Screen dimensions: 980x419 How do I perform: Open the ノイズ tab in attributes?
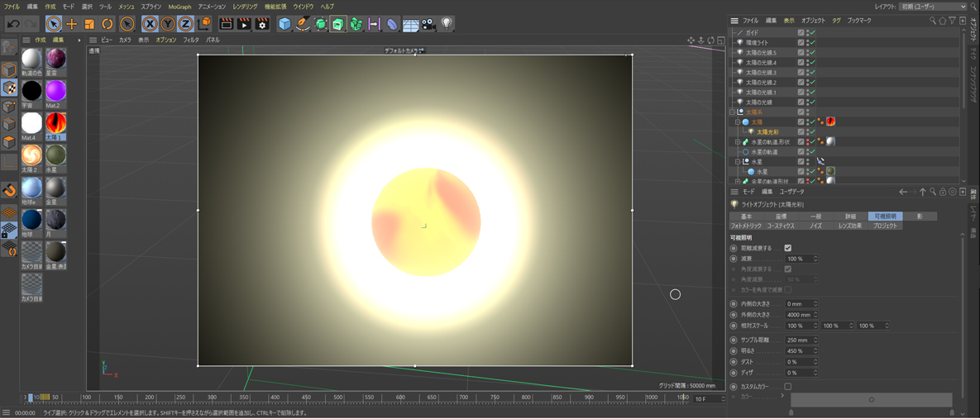click(815, 226)
